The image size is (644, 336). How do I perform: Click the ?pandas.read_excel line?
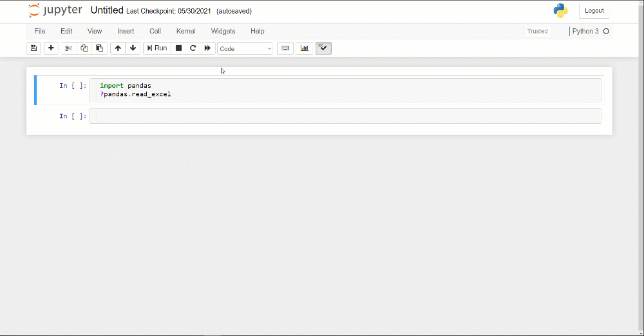[135, 94]
